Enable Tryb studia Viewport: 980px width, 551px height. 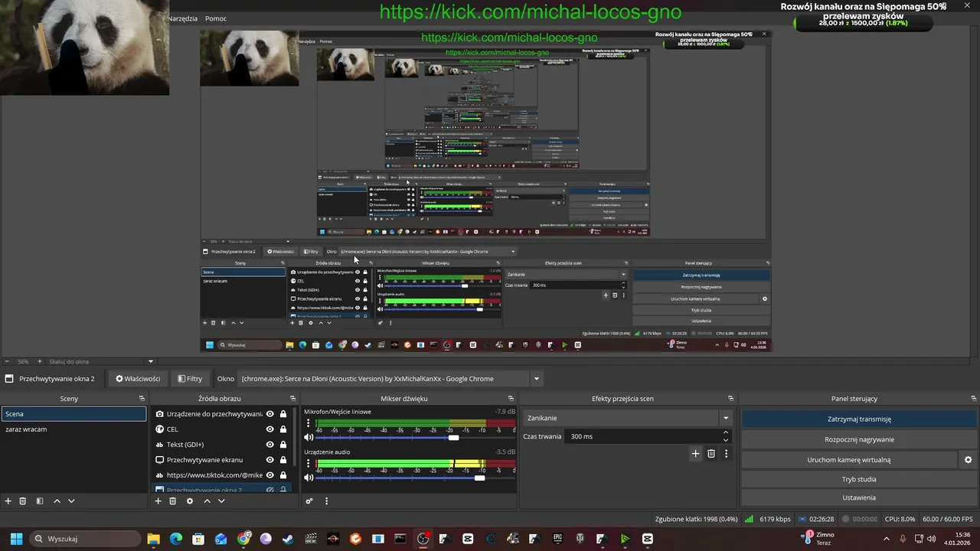tap(859, 479)
